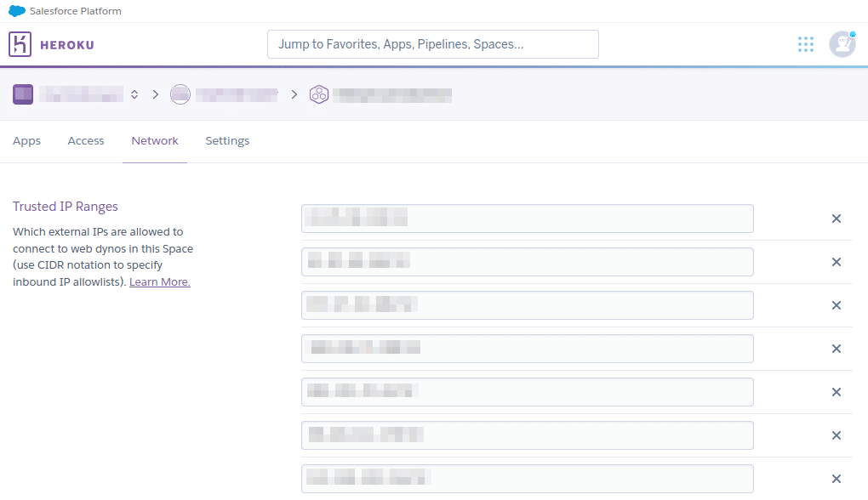Remove the seventh trusted IP range
Screen dimensions: 868x500
(x=836, y=479)
